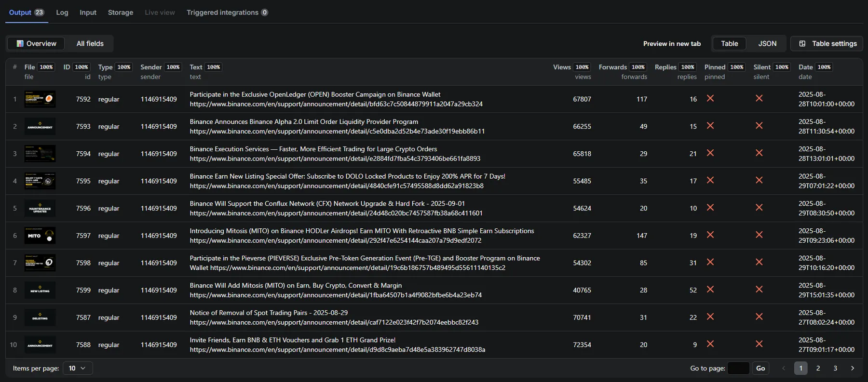
Task: Open MITO thumbnail for message 7597
Action: [40, 236]
